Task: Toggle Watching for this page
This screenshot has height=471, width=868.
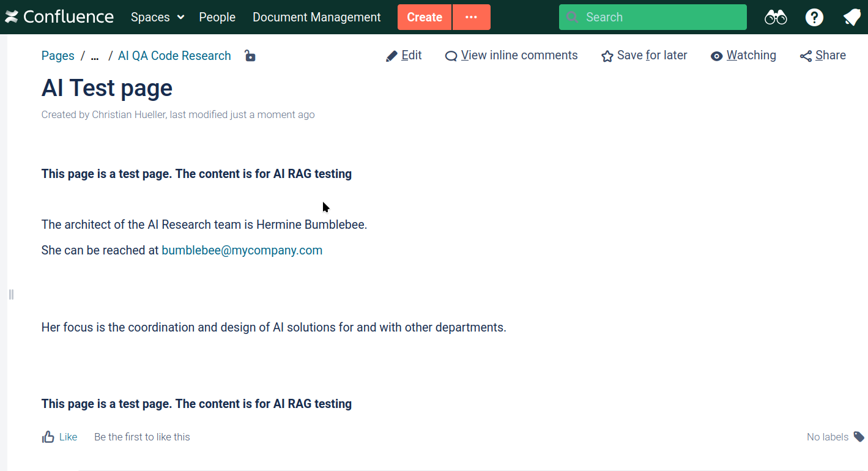Action: click(743, 56)
